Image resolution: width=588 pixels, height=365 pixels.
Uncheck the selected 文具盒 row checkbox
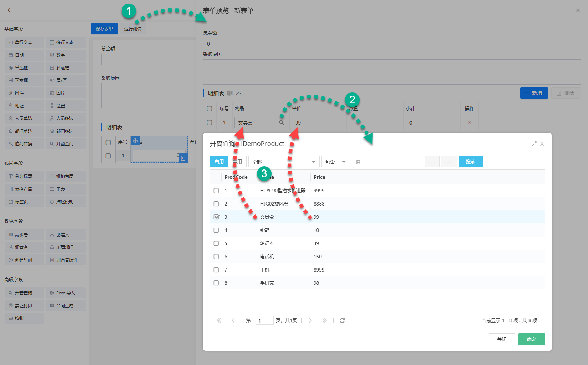point(216,217)
